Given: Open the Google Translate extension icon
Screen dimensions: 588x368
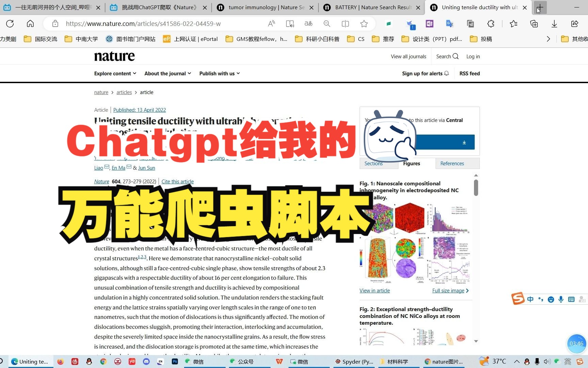Looking at the screenshot, I should (x=450, y=24).
